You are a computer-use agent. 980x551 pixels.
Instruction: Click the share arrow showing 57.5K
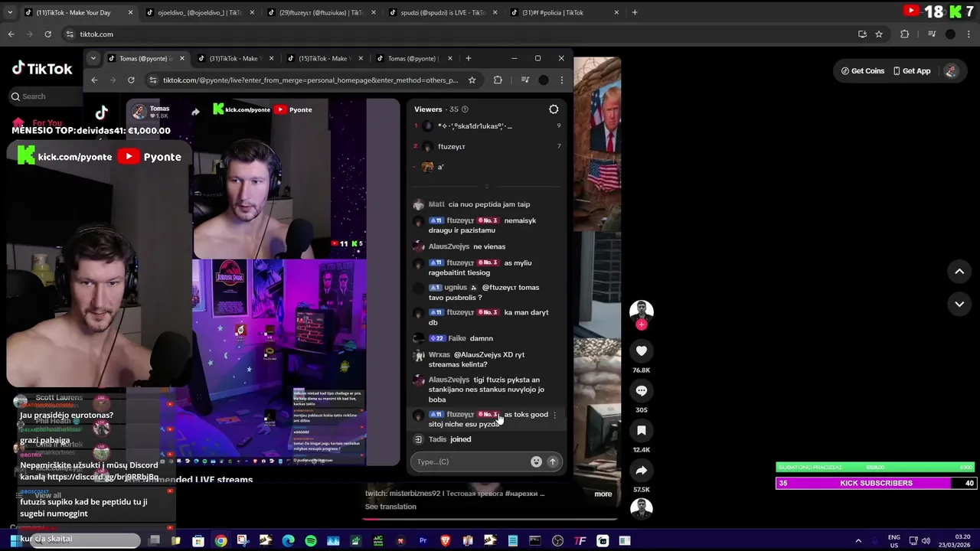642,471
